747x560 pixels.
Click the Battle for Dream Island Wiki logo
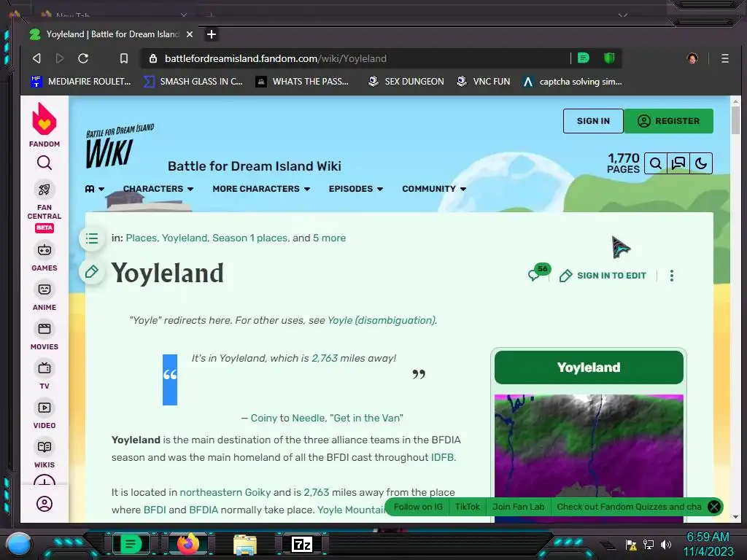[120, 147]
